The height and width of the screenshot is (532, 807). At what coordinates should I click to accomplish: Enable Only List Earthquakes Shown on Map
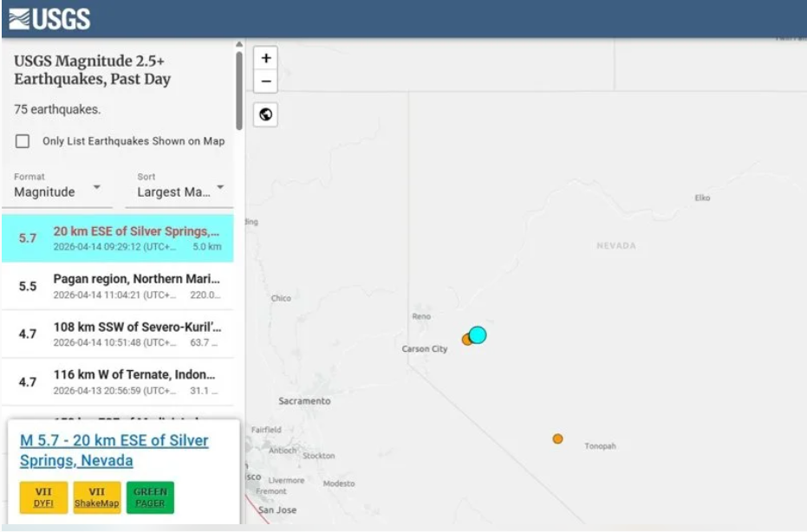pos(23,141)
